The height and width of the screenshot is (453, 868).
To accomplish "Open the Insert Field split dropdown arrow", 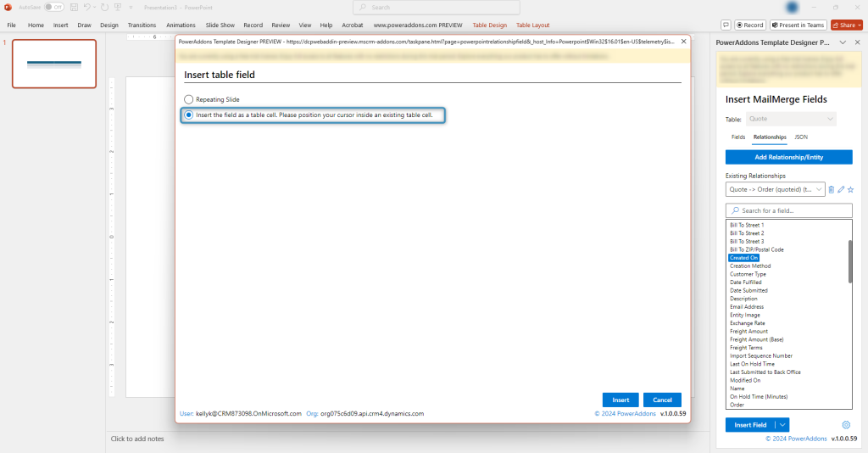I will 782,425.
